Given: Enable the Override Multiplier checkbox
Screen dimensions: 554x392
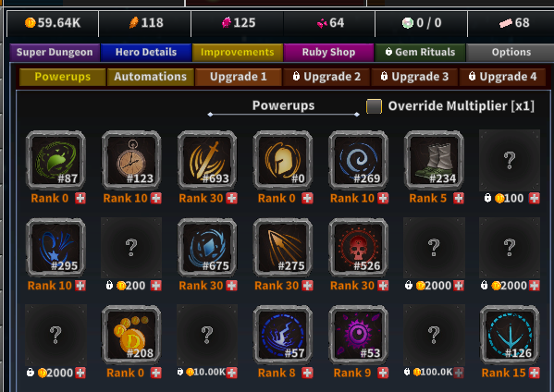Looking at the screenshot, I should pyautogui.click(x=374, y=106).
